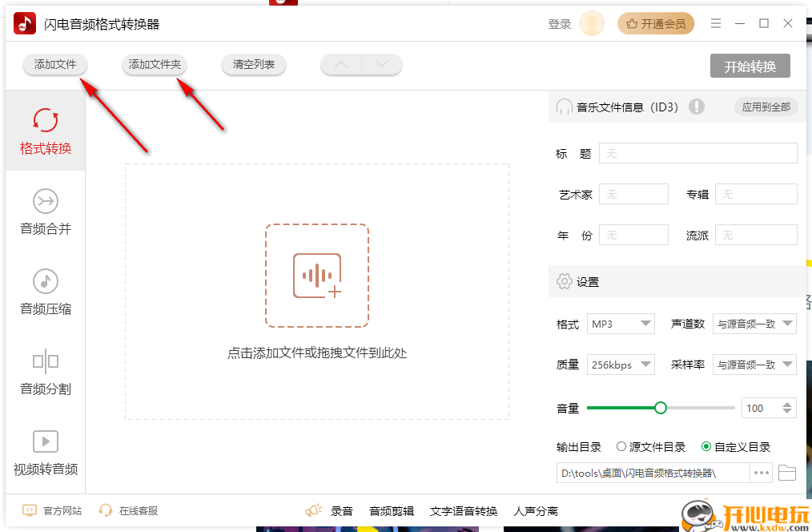Click the ID3 info warning icon
Screen dimensions: 812x532
(696, 106)
